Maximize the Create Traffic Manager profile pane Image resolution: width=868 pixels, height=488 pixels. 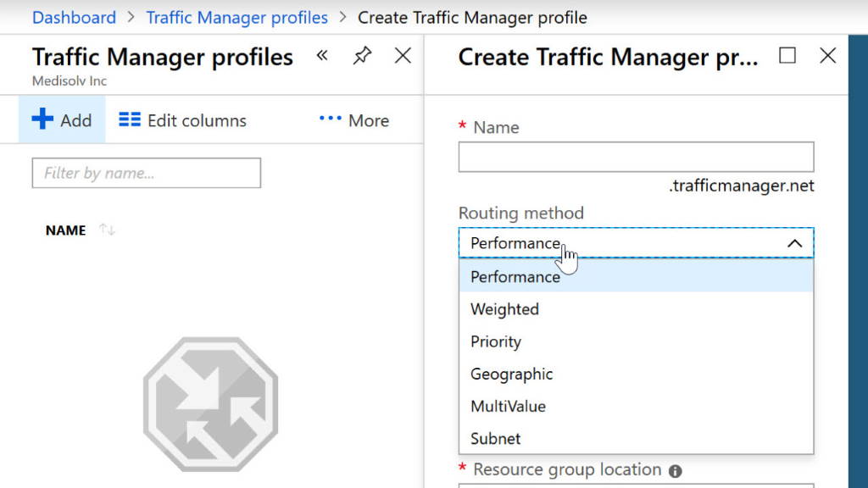tap(787, 55)
